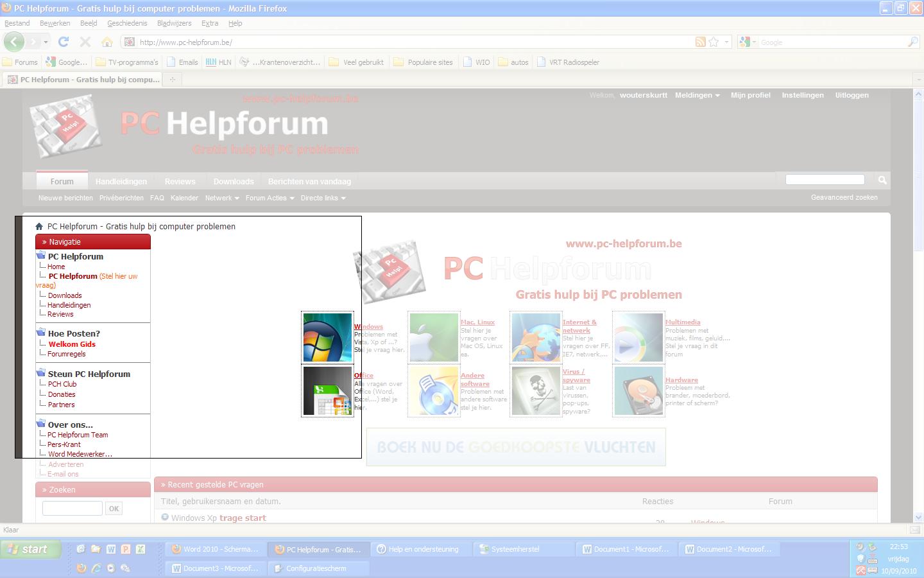Launch Word from quick launch icon

click(x=110, y=549)
